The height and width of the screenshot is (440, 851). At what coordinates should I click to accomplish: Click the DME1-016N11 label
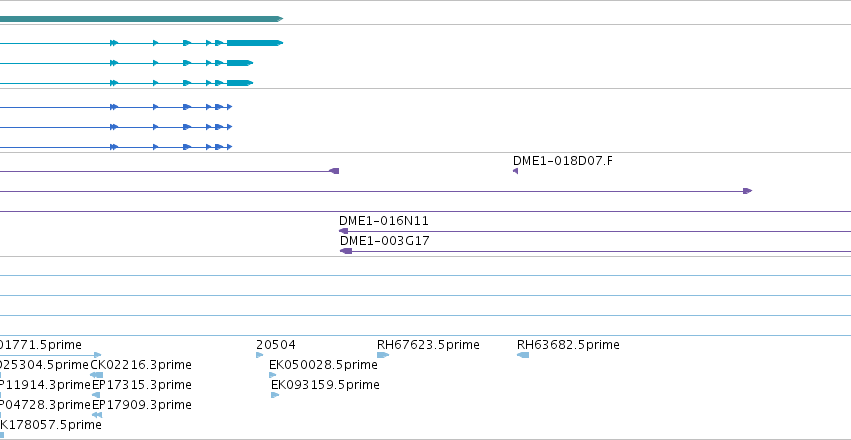(x=384, y=221)
